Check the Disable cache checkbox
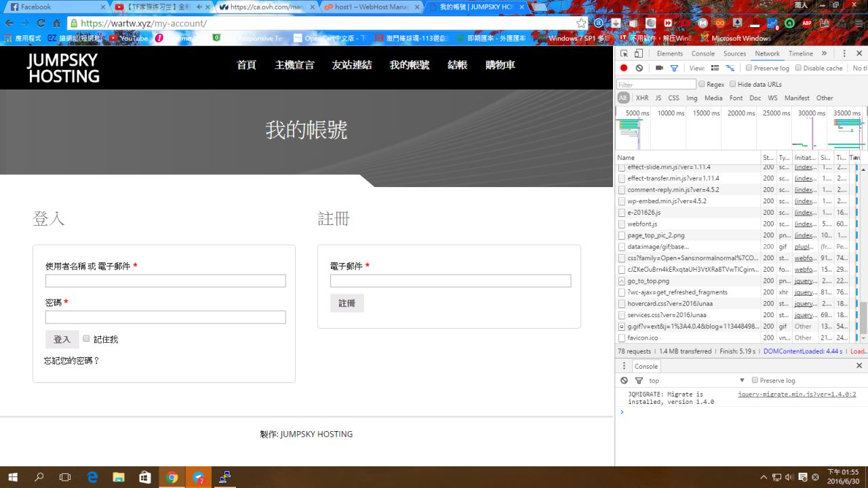The width and height of the screenshot is (868, 488). (798, 68)
